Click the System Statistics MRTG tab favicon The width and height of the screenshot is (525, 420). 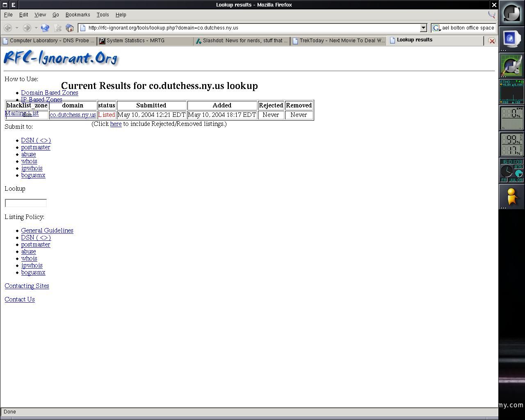click(x=103, y=41)
